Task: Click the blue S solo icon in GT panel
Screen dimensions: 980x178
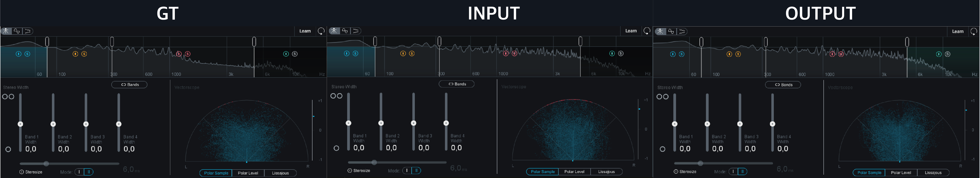Action: coord(27,54)
